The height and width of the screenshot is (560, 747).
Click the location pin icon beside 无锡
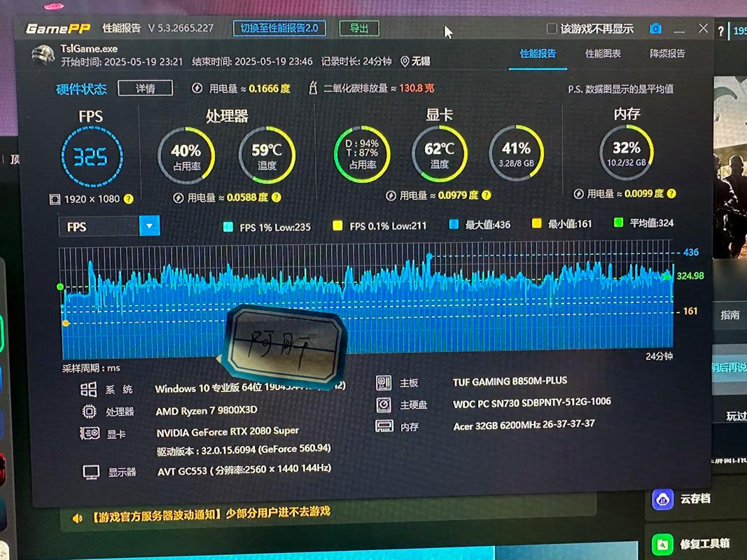coord(405,62)
